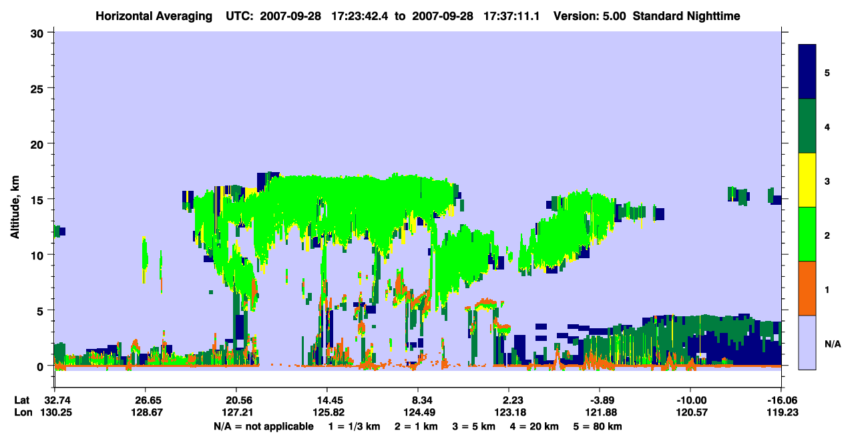Click the 'N/A' label beside the color bar

tap(832, 344)
